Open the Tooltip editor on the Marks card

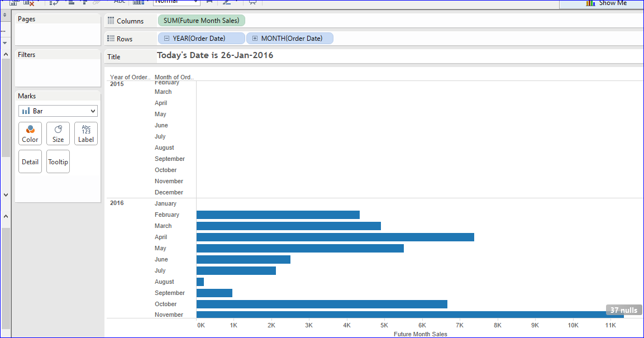[58, 161]
